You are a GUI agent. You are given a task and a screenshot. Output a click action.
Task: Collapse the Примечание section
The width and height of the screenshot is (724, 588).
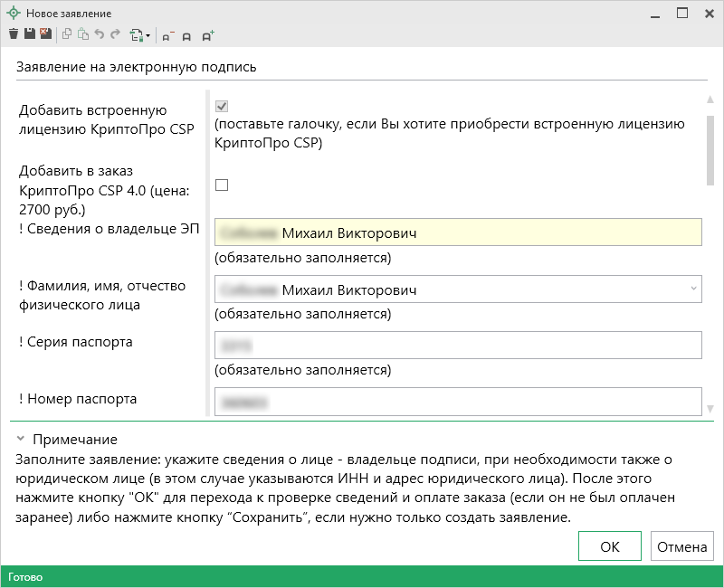(x=20, y=440)
